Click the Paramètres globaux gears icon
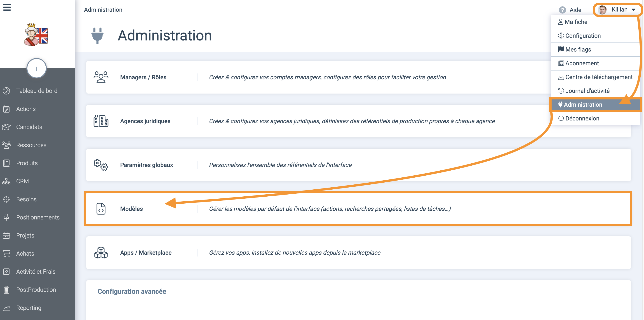The height and width of the screenshot is (320, 644). point(101,165)
